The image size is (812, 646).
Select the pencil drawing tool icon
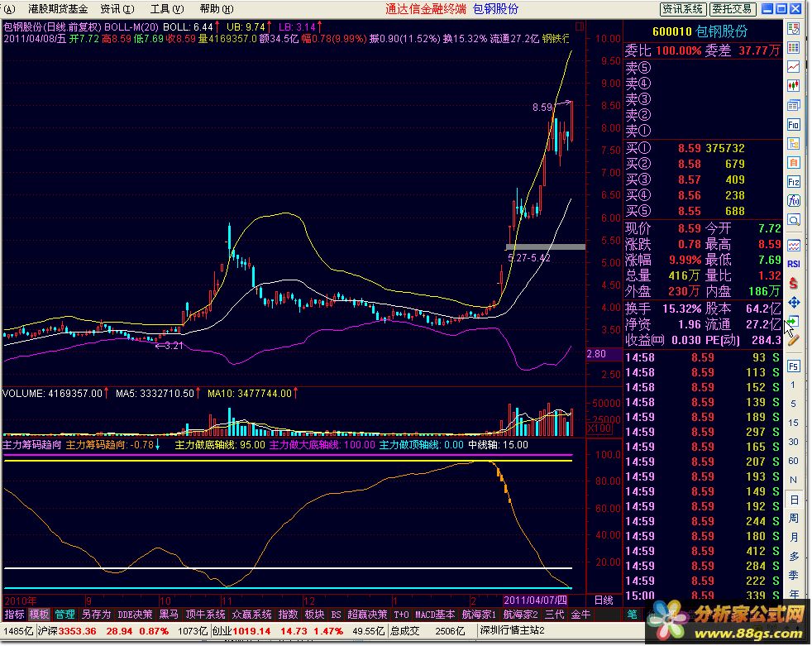click(793, 340)
